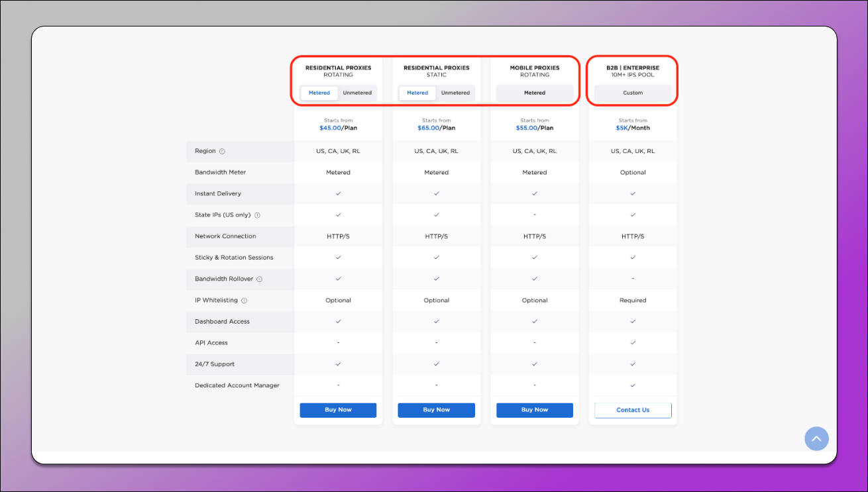The height and width of the screenshot is (492, 868).
Task: Click the $55.00/Plan starting price
Action: pos(535,128)
